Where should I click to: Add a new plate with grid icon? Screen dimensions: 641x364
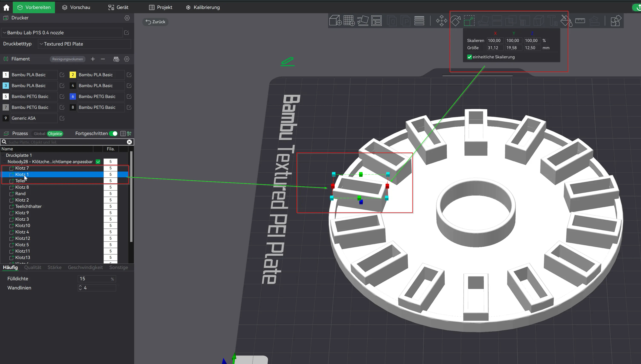[x=349, y=20]
